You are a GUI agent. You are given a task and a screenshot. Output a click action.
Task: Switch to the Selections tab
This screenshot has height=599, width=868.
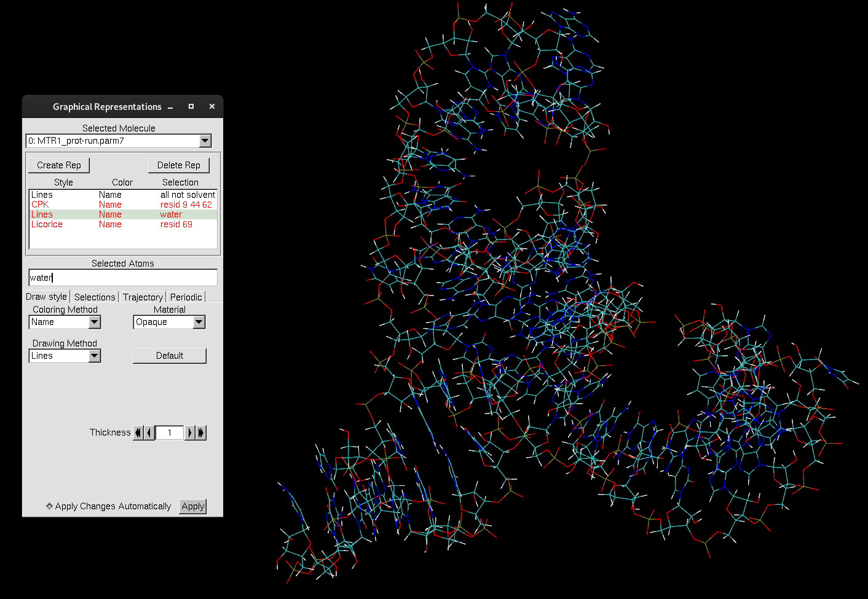point(95,297)
